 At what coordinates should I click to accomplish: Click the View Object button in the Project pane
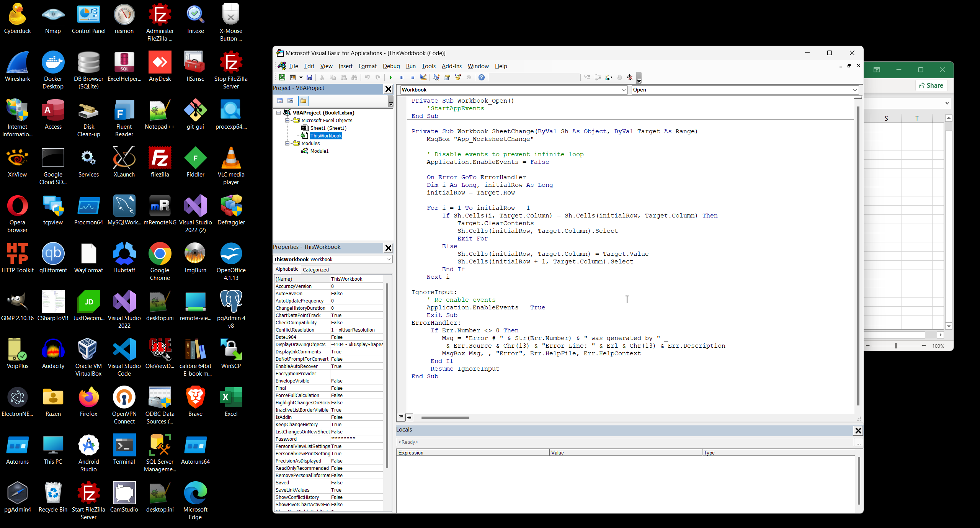[291, 101]
